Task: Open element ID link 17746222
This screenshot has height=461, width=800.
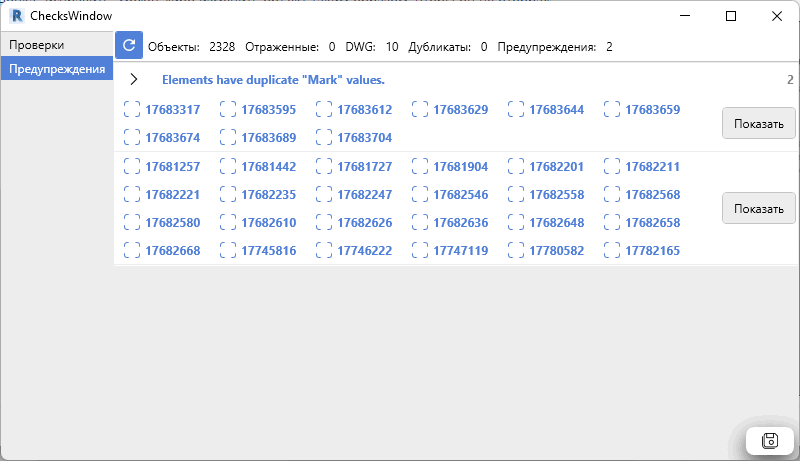Action: pos(364,251)
